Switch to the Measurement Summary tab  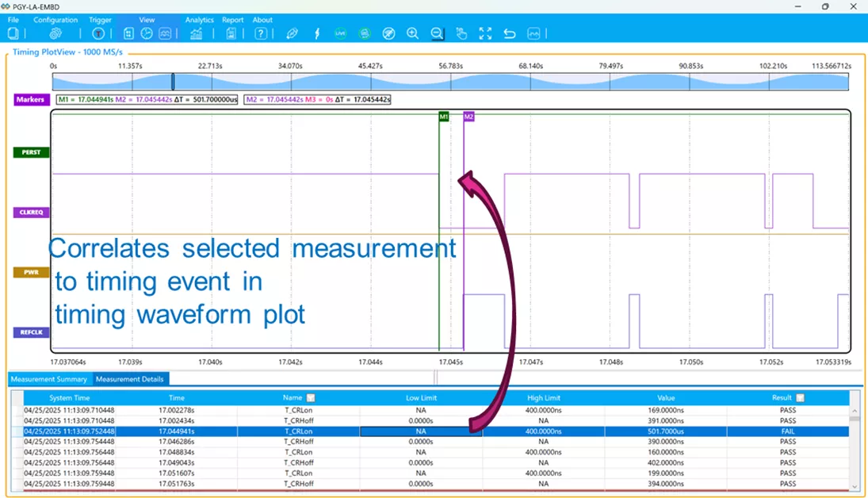pyautogui.click(x=49, y=379)
